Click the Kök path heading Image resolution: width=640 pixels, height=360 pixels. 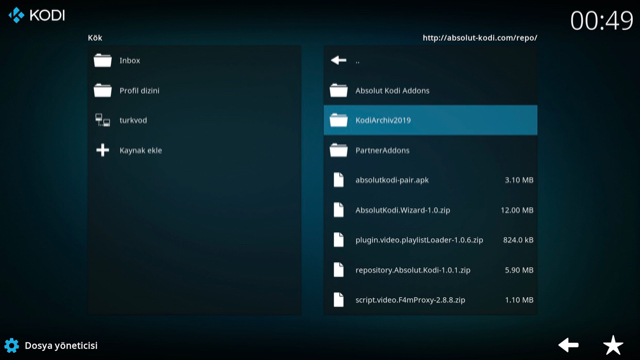click(95, 38)
